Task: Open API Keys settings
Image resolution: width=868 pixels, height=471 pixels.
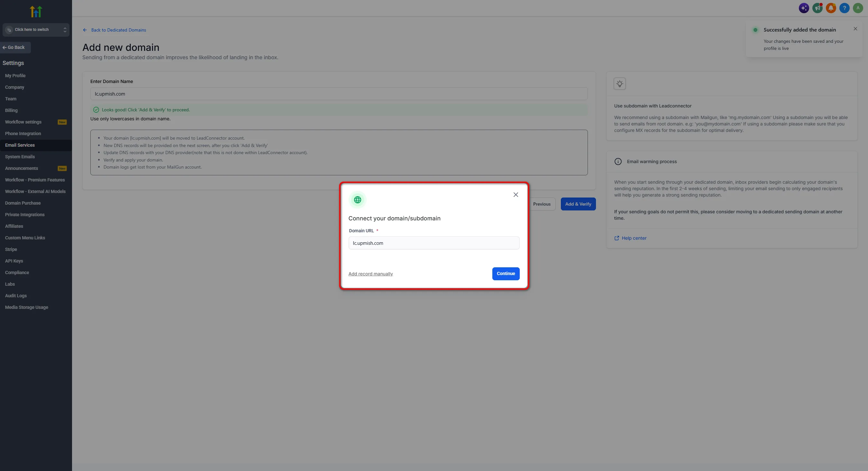Action: coord(14,261)
